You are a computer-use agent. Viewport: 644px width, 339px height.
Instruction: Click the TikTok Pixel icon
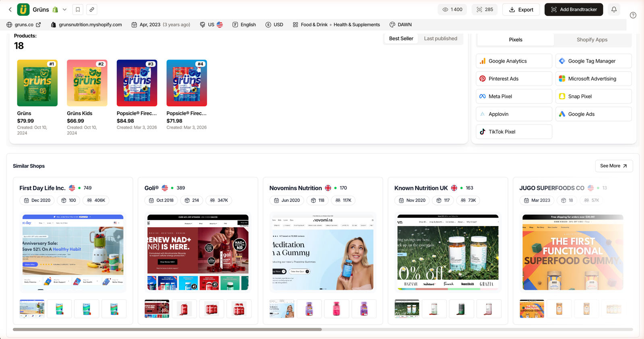[x=483, y=132]
